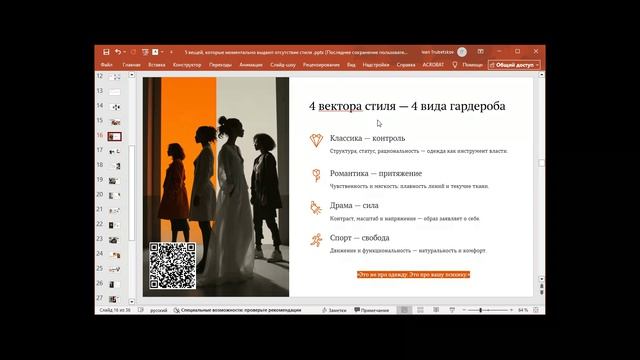Open the Справка tab
The image size is (640, 360).
point(406,65)
